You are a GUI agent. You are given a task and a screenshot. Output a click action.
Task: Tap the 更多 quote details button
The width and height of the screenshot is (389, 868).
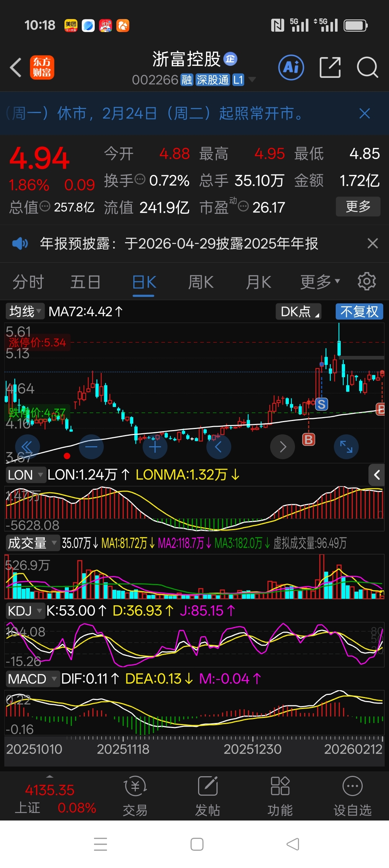click(x=358, y=206)
